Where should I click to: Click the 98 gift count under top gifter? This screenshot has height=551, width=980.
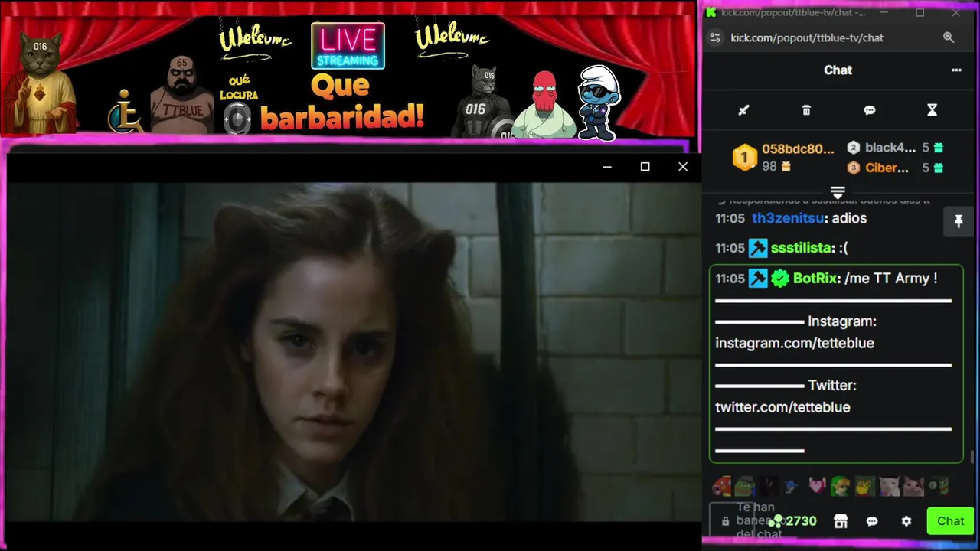(x=769, y=166)
